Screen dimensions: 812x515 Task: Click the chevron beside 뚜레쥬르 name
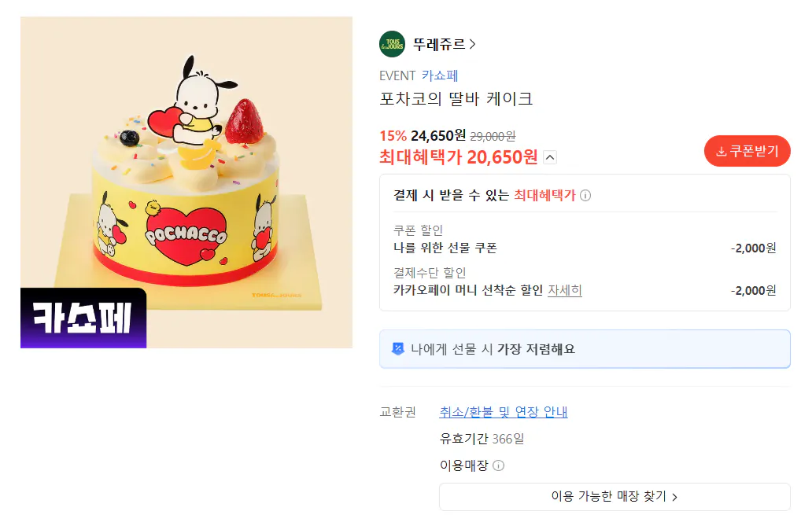point(473,44)
